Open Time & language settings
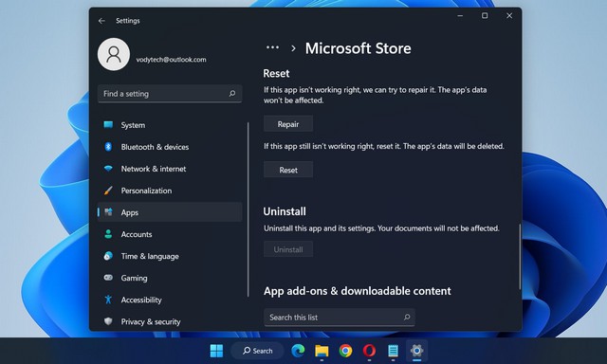607x364 pixels. (170, 256)
